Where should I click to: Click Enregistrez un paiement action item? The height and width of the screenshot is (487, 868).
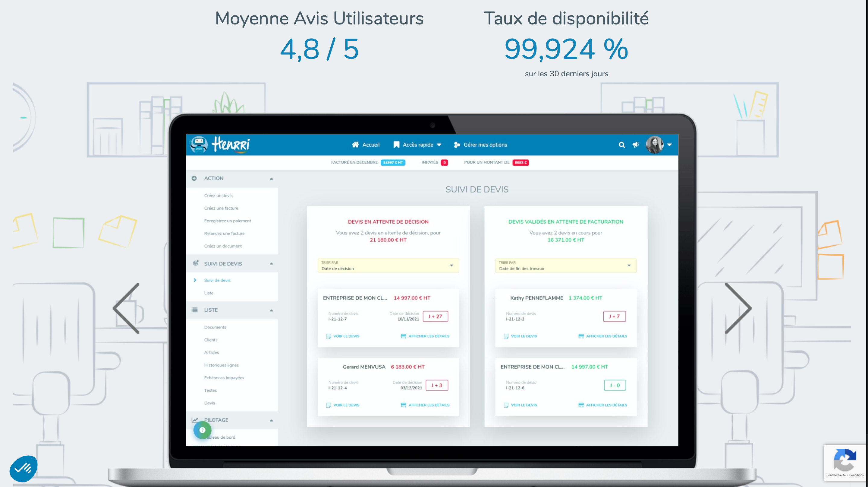click(x=228, y=221)
